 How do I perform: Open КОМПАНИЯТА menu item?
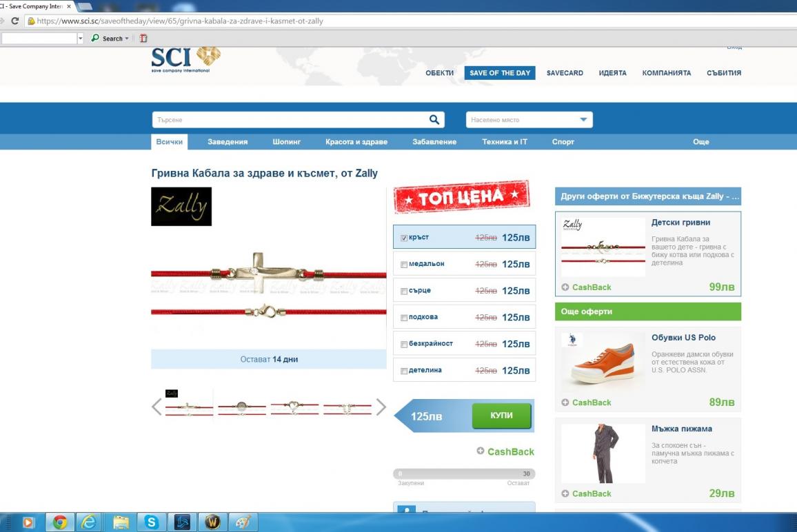[x=667, y=72]
